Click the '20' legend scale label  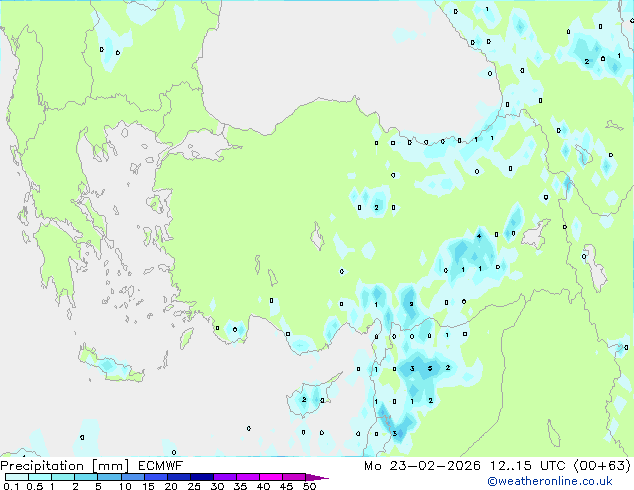[x=171, y=486]
